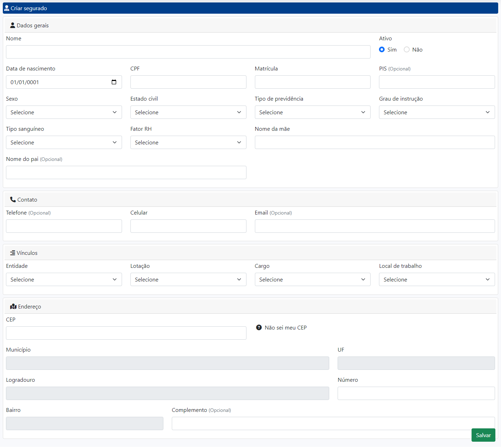Screen dimensions: 501x448
Task: Click the Criar segurado title text
Action: (29, 8)
